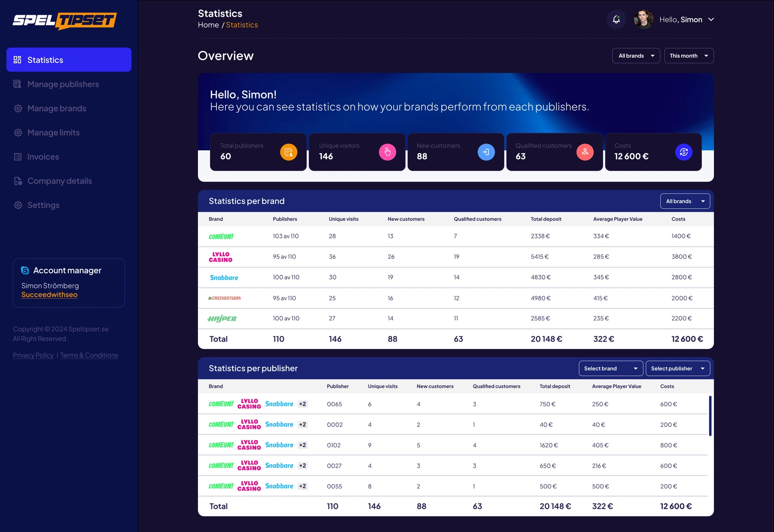This screenshot has width=774, height=532.
Task: Expand +2 brands for publisher 0102
Action: (x=302, y=445)
